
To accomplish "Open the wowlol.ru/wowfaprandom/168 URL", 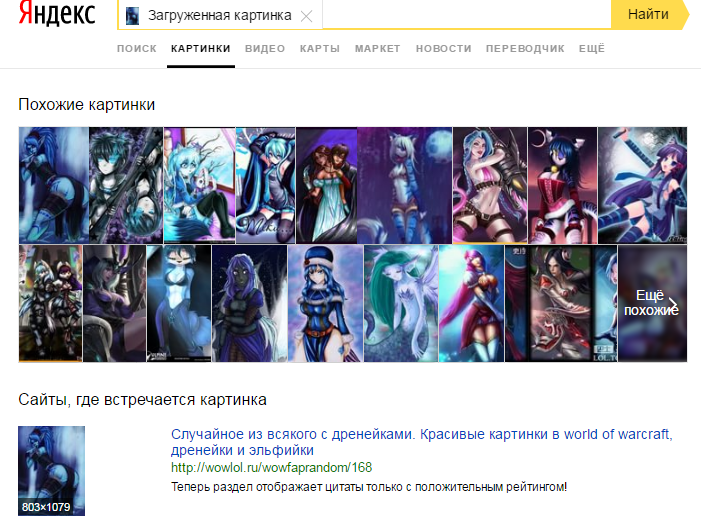I will [x=271, y=467].
